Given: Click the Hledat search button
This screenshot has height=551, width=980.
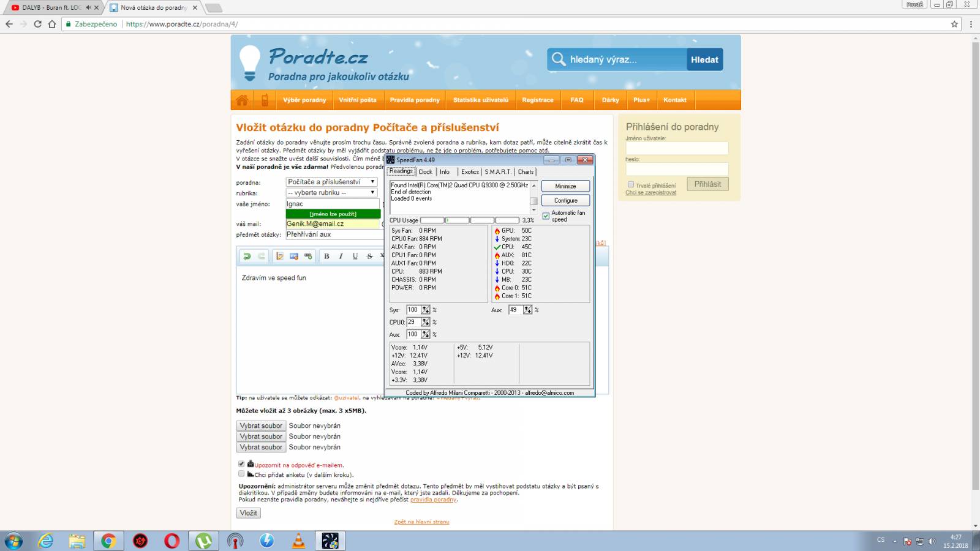Looking at the screenshot, I should point(704,59).
